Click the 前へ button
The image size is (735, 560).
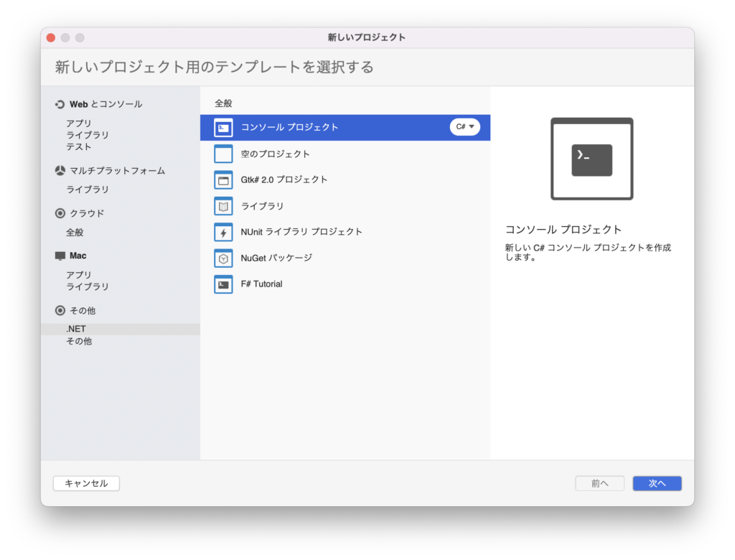coord(599,484)
